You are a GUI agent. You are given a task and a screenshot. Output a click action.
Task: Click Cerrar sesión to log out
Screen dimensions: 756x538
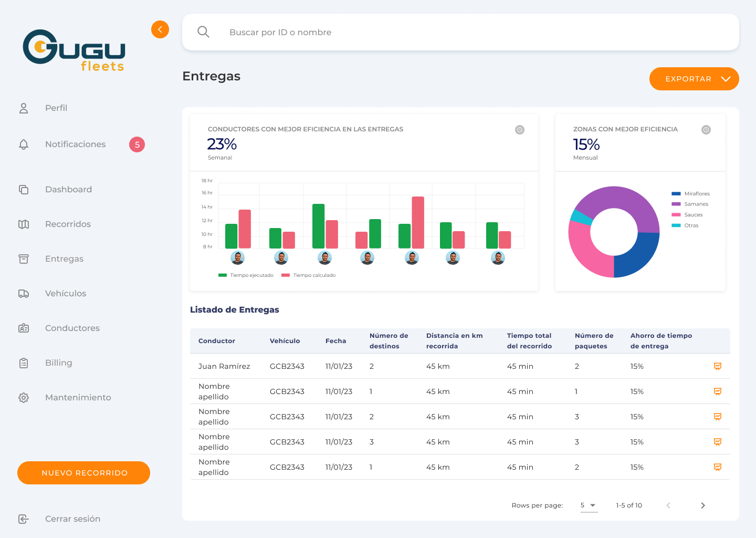[x=72, y=519]
